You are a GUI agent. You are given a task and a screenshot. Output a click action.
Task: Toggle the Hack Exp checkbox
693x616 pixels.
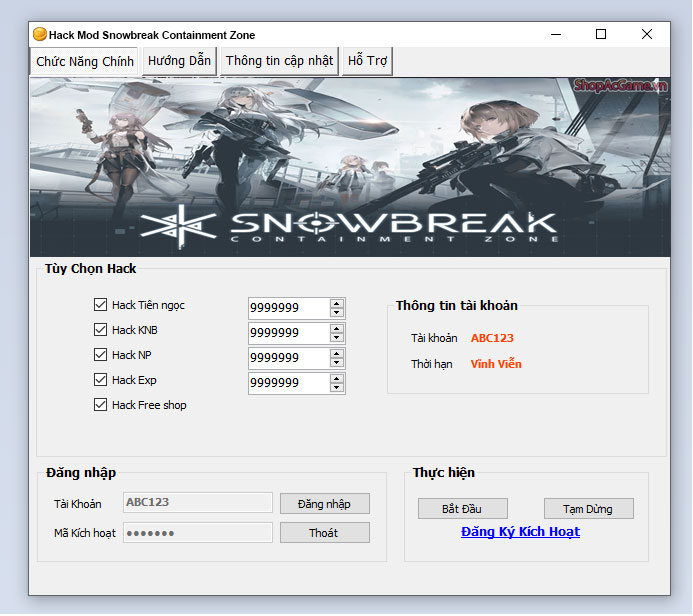100,380
